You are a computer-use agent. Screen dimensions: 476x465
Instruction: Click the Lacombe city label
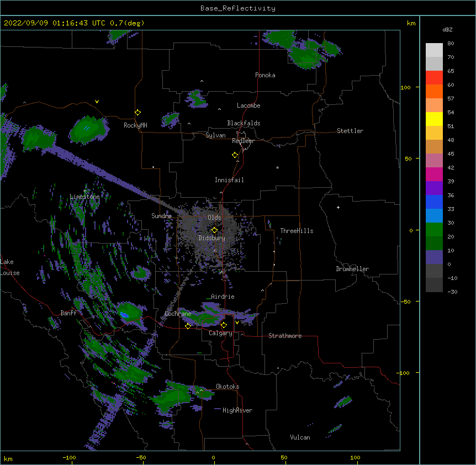pyautogui.click(x=248, y=105)
